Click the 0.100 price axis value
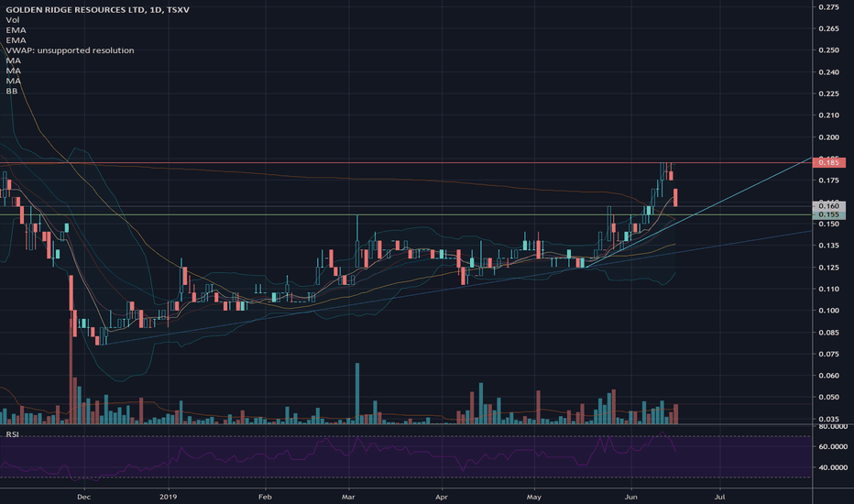The image size is (854, 504). click(829, 311)
